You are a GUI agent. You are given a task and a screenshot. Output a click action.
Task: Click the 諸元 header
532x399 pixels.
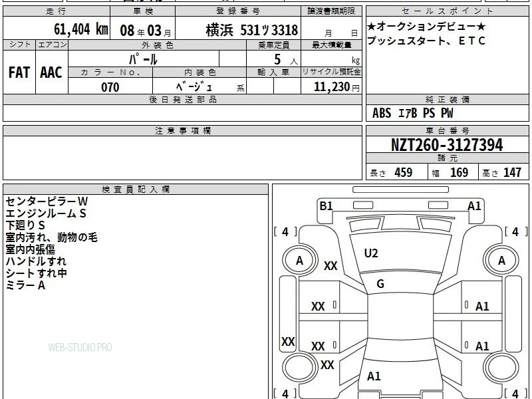point(447,158)
